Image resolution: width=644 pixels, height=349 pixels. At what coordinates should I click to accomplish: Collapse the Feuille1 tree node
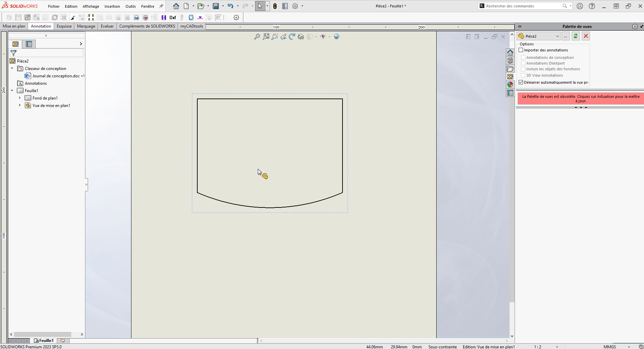(x=12, y=90)
